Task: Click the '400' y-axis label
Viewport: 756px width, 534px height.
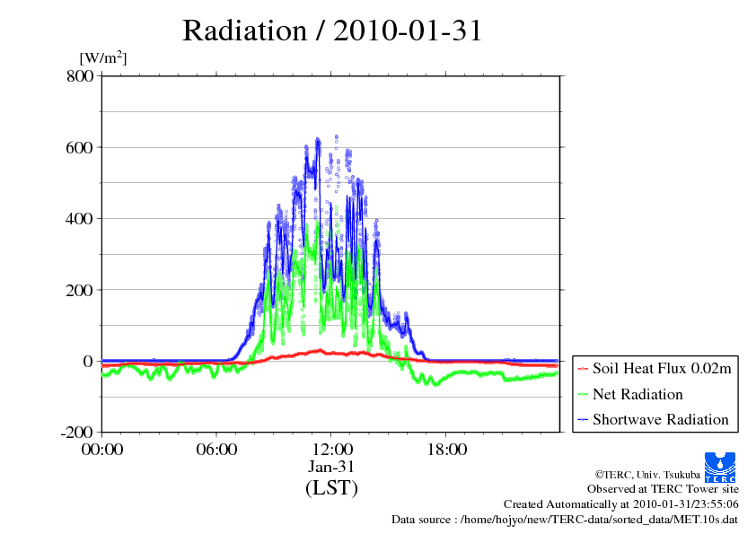Action: coord(80,219)
